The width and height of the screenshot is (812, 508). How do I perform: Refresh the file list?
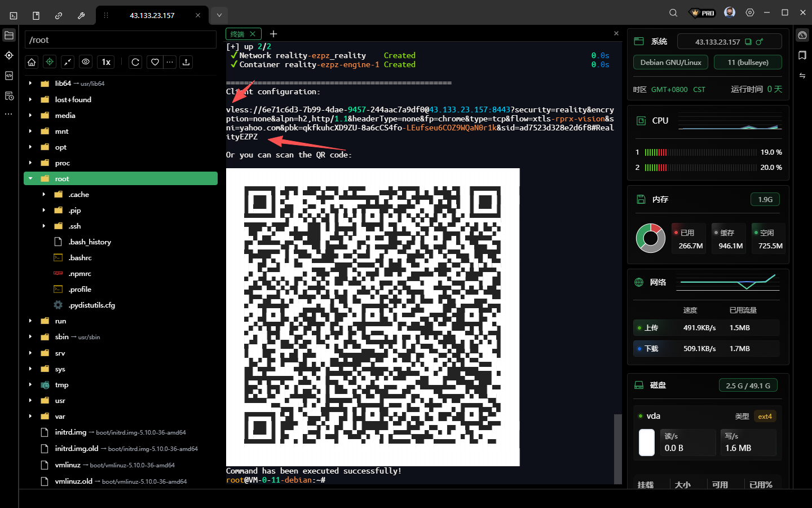(x=135, y=62)
